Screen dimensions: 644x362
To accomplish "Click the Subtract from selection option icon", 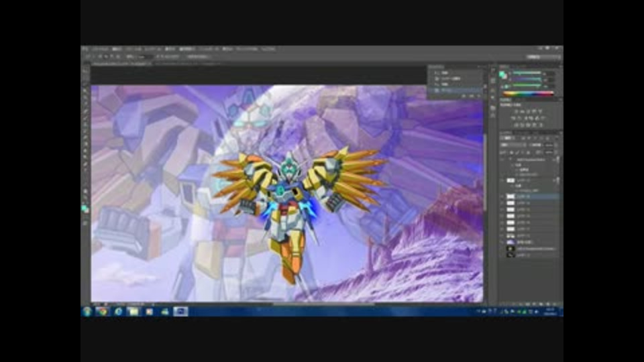I will click(x=112, y=56).
